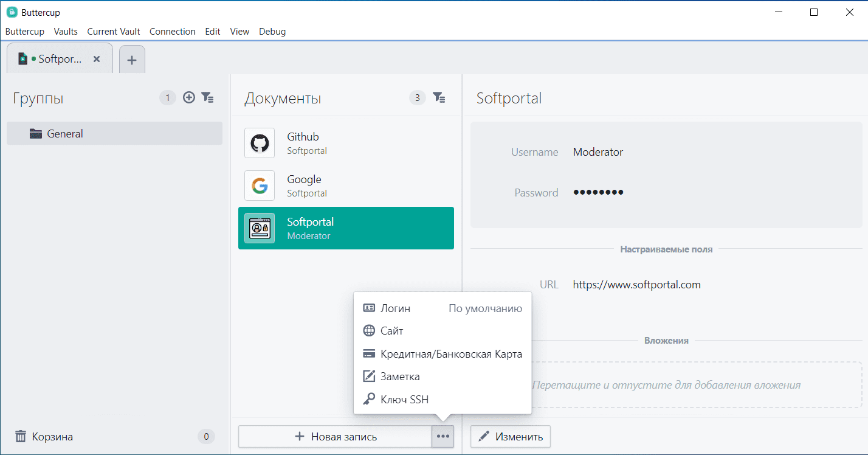Select Заметка entry type
This screenshot has width=868, height=455.
tap(399, 377)
